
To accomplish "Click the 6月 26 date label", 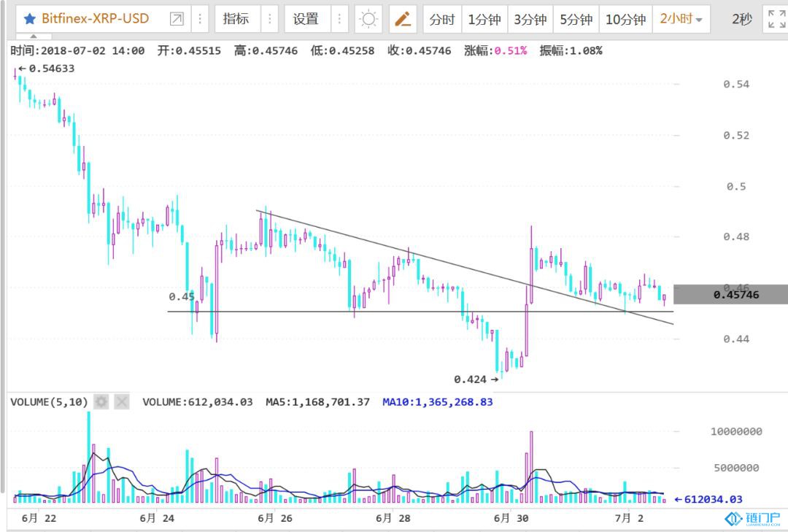I will tap(275, 518).
